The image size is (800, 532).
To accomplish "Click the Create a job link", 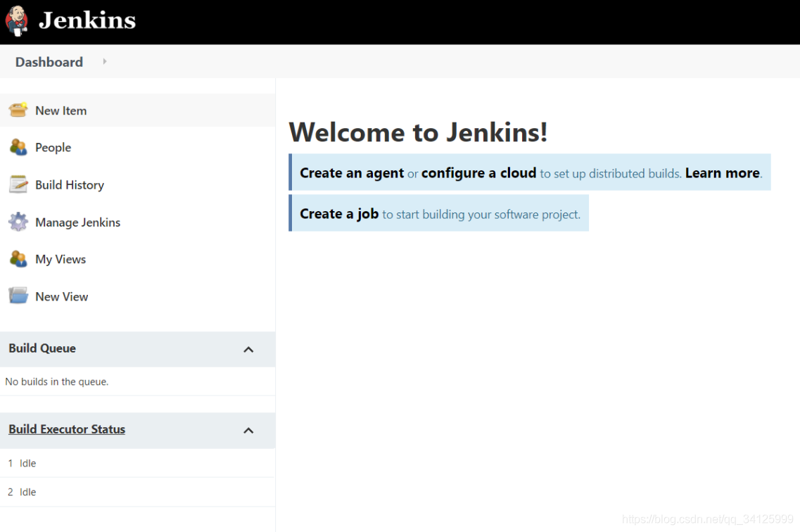I will pos(338,214).
